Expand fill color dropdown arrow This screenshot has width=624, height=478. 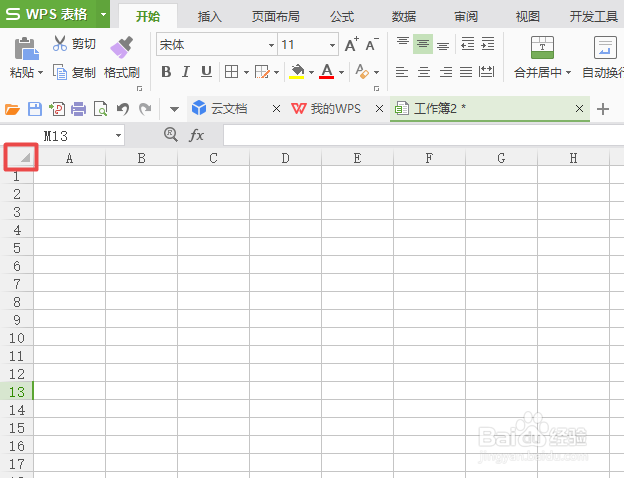[x=311, y=73]
